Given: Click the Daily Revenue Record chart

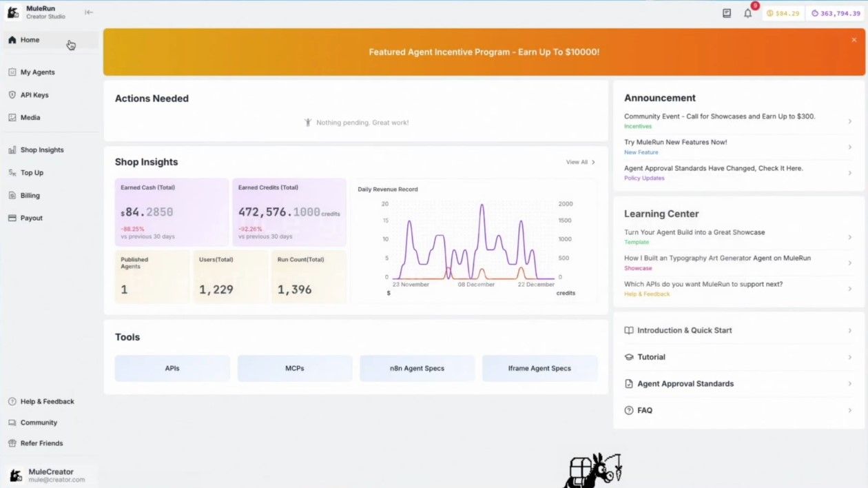Looking at the screenshot, I should tap(473, 241).
